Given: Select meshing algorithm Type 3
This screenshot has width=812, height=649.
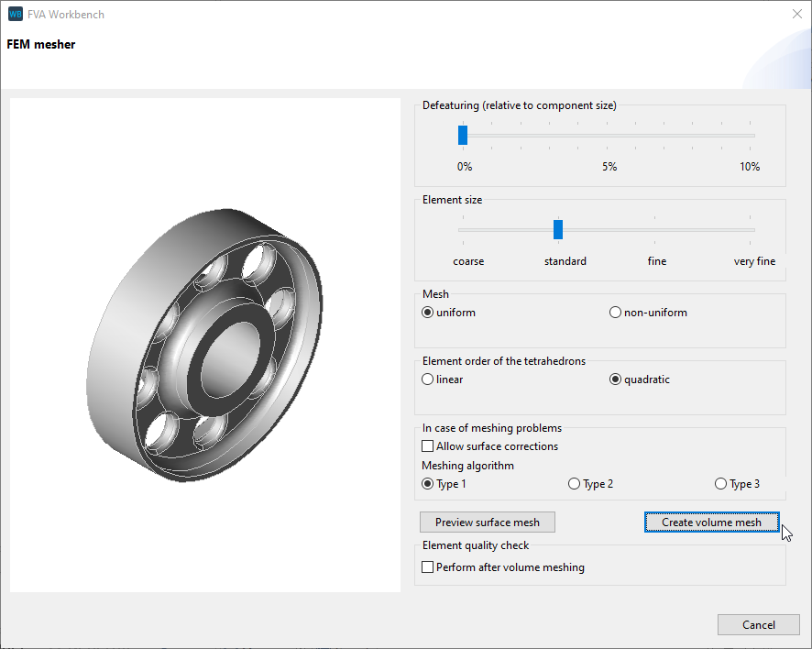Looking at the screenshot, I should coord(720,483).
